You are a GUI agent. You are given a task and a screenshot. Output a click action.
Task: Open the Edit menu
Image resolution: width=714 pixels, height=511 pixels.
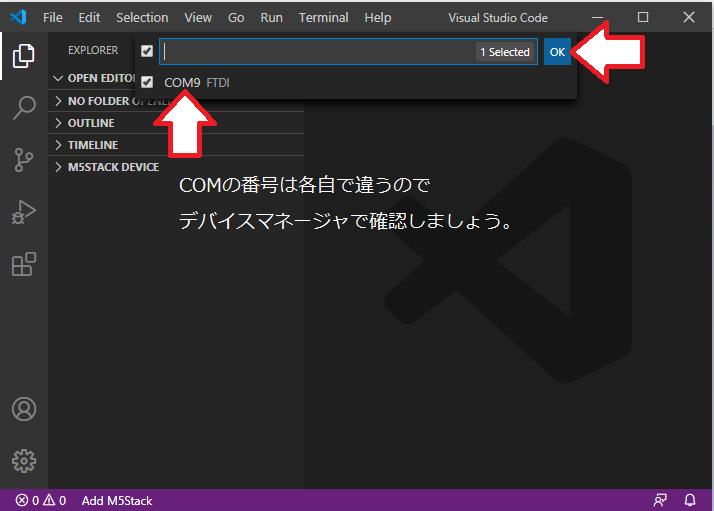89,18
